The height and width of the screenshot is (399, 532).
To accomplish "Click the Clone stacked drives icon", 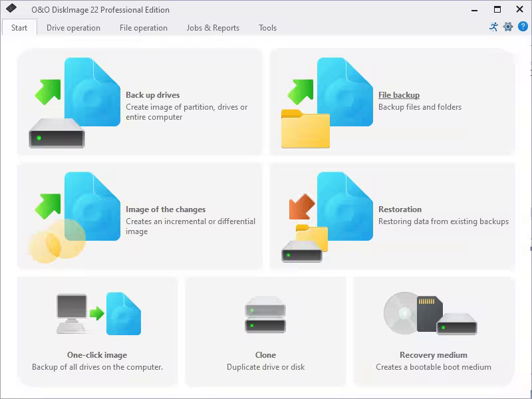I will [265, 315].
